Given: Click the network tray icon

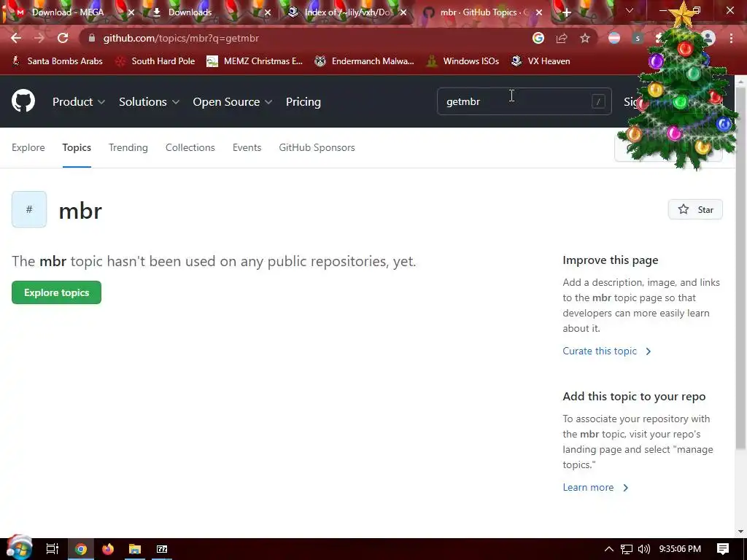Looking at the screenshot, I should pos(627,549).
